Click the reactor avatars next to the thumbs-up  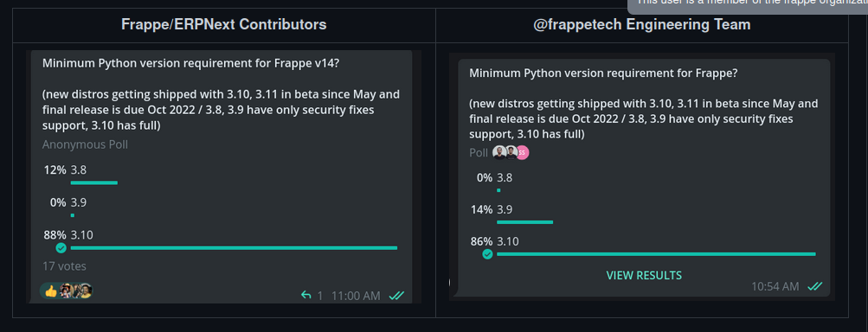[76, 291]
